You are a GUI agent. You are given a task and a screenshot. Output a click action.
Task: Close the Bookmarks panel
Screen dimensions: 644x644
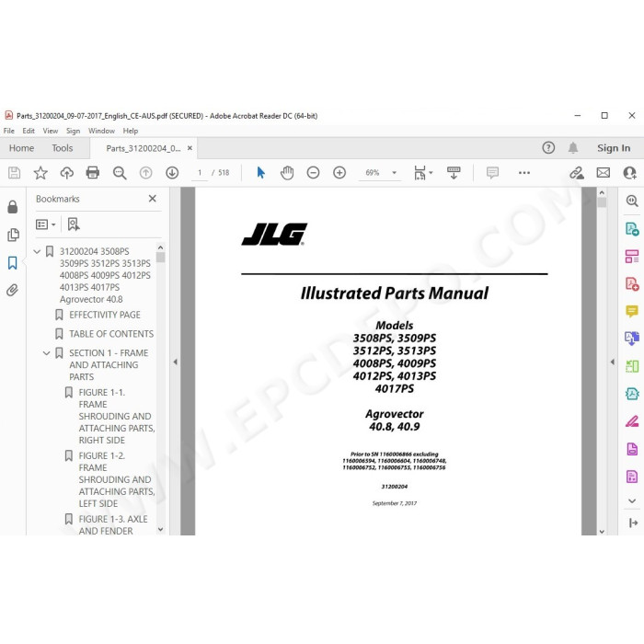(153, 199)
